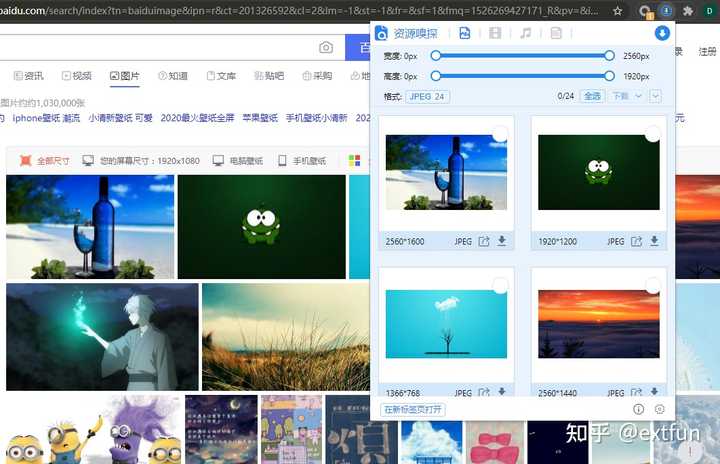Image resolution: width=720 pixels, height=464 pixels.
Task: Click the 在新标签页打开 button
Action: pos(413,409)
